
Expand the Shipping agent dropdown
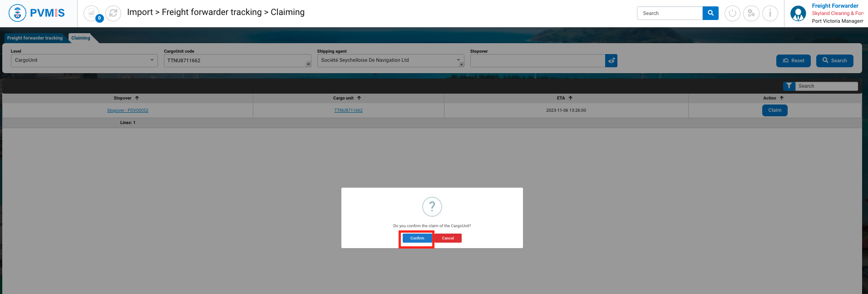[458, 60]
